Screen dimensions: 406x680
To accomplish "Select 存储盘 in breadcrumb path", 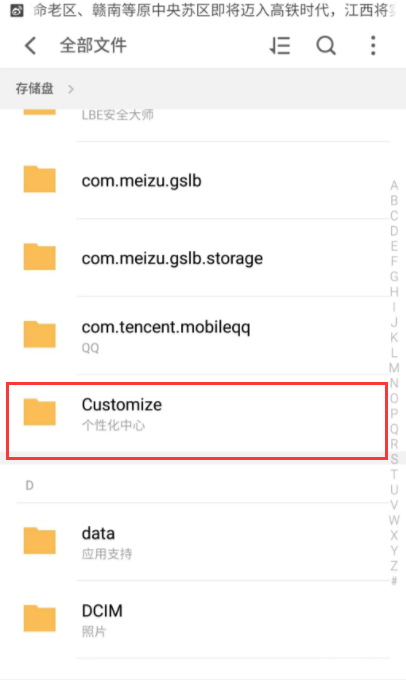I will click(x=35, y=88).
